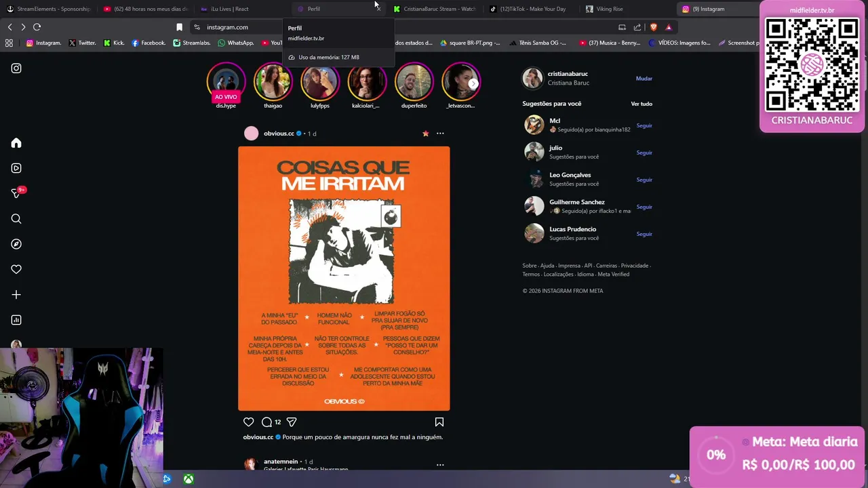Follow Leo Gonçalves in suggestions
This screenshot has height=488, width=868.
tap(644, 180)
